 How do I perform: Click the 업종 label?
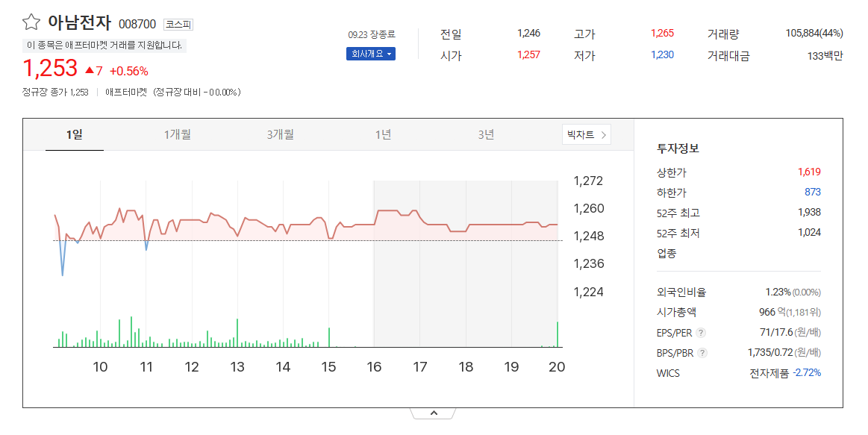[x=666, y=254]
